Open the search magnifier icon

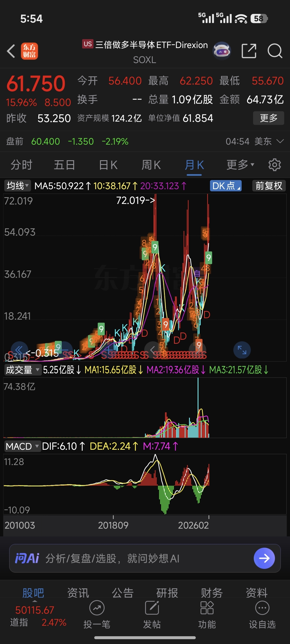[x=275, y=51]
